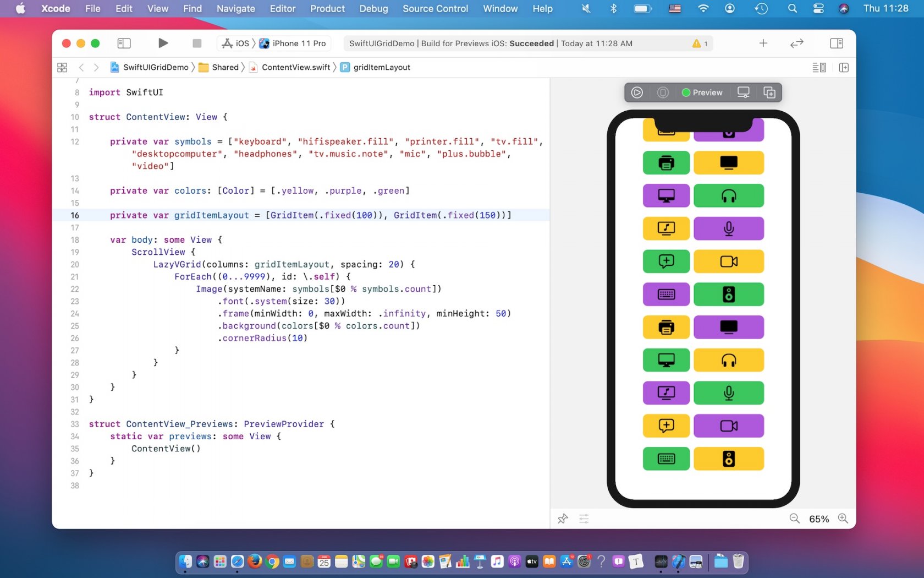Click the warning count indicator

(700, 43)
